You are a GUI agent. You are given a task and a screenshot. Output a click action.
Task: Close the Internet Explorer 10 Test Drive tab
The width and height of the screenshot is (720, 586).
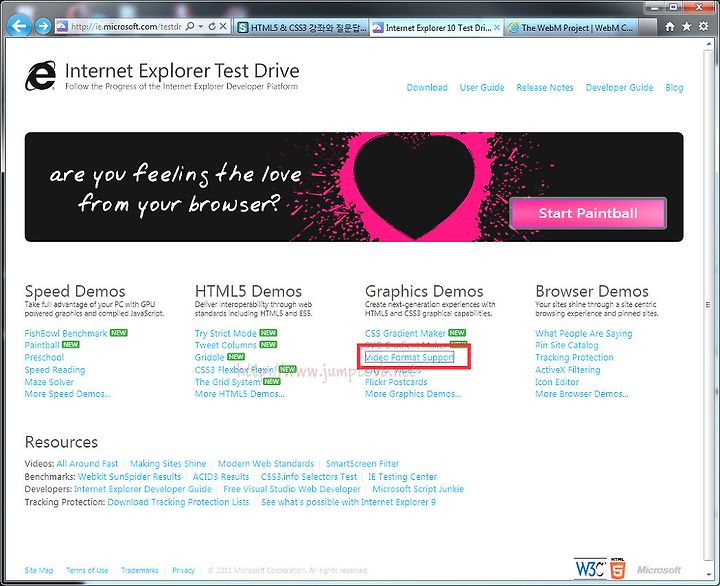coord(497,28)
